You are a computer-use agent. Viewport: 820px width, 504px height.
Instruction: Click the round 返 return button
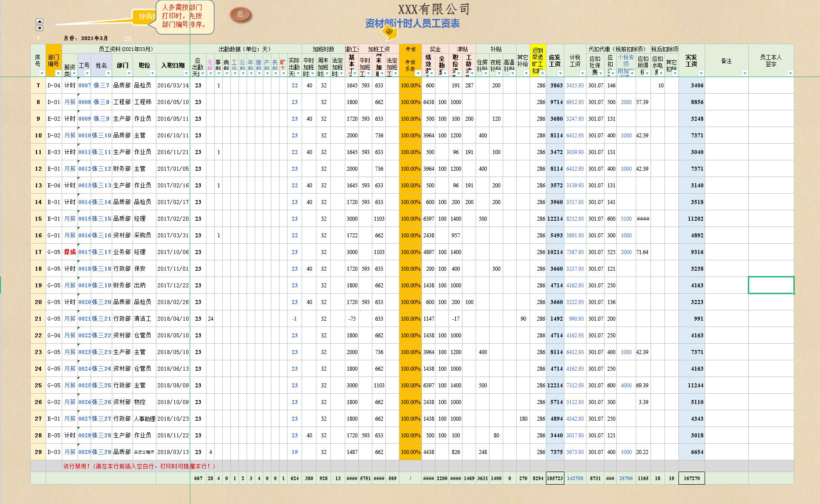pyautogui.click(x=240, y=14)
